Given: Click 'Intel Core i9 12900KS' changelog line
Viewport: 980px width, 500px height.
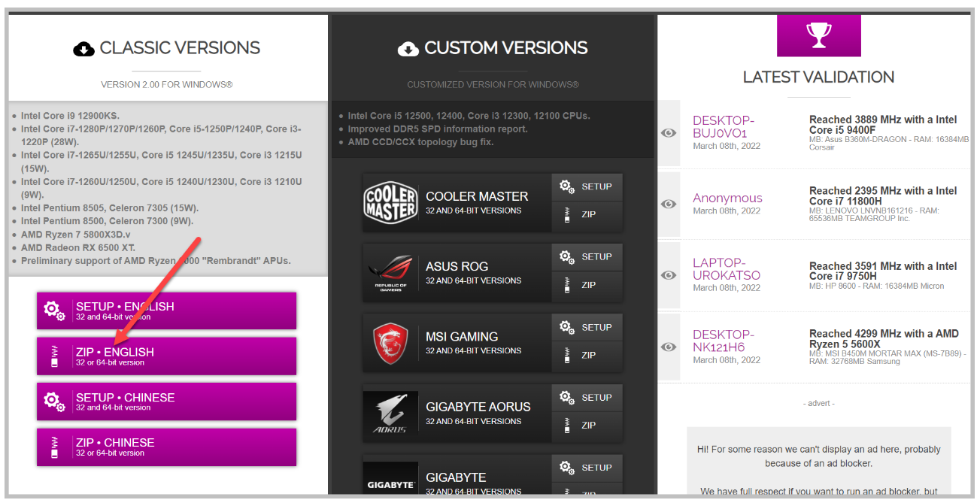Looking at the screenshot, I should 70,116.
